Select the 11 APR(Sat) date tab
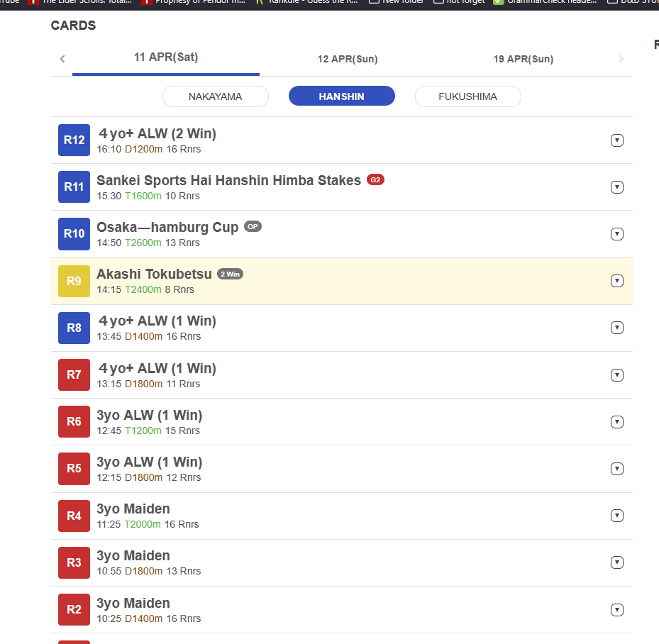The height and width of the screenshot is (644, 659). [165, 57]
